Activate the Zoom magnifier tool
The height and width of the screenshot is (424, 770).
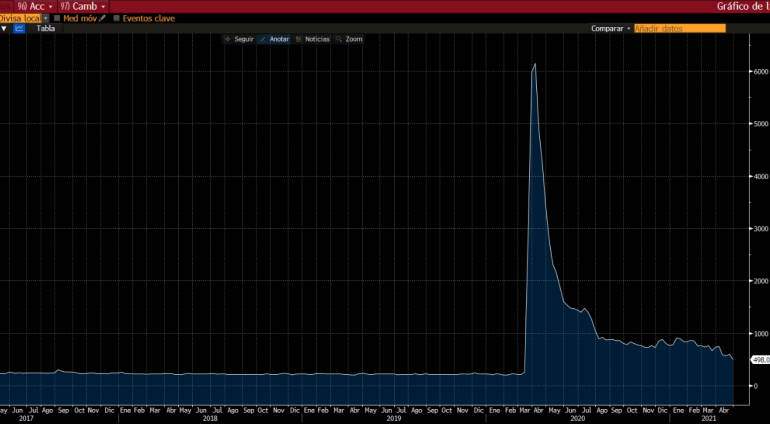[x=349, y=39]
